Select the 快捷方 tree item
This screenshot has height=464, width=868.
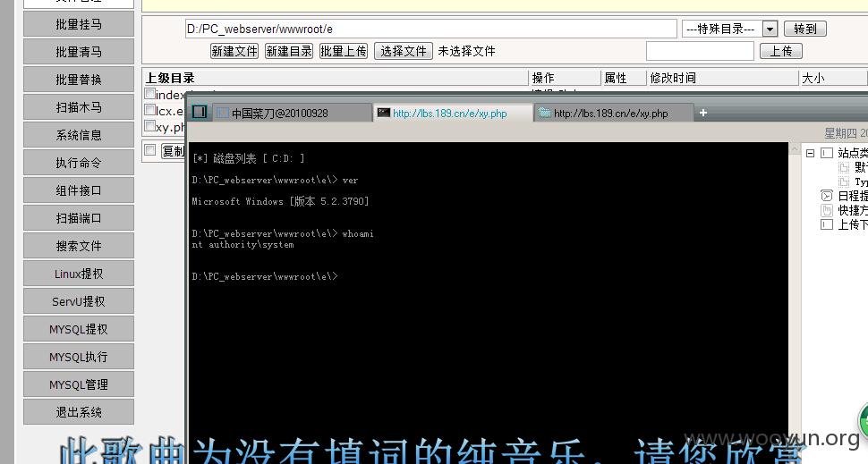tap(853, 210)
